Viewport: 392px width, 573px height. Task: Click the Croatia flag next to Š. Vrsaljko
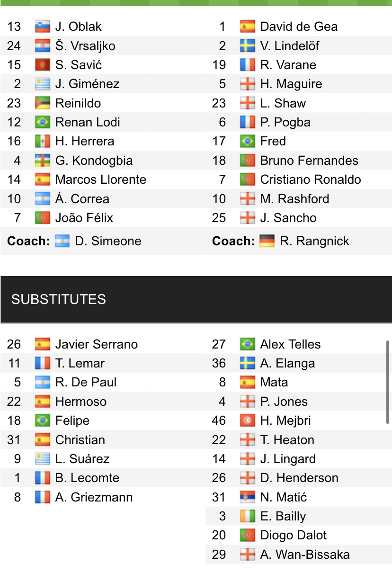click(x=42, y=46)
